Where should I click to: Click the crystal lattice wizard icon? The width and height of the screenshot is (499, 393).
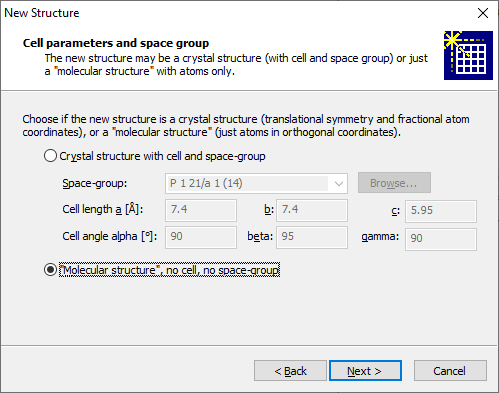[468, 55]
